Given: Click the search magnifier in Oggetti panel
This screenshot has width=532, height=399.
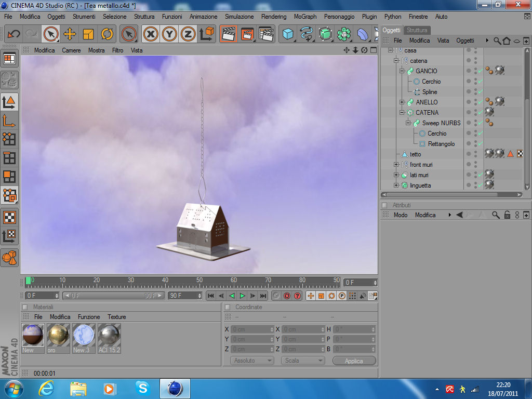Looking at the screenshot, I should coord(497,41).
